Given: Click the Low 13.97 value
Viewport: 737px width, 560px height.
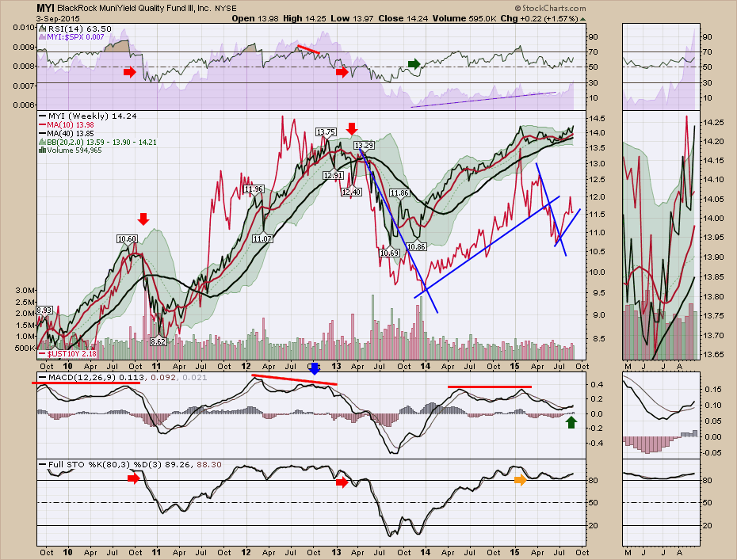Looking at the screenshot, I should click(x=352, y=19).
